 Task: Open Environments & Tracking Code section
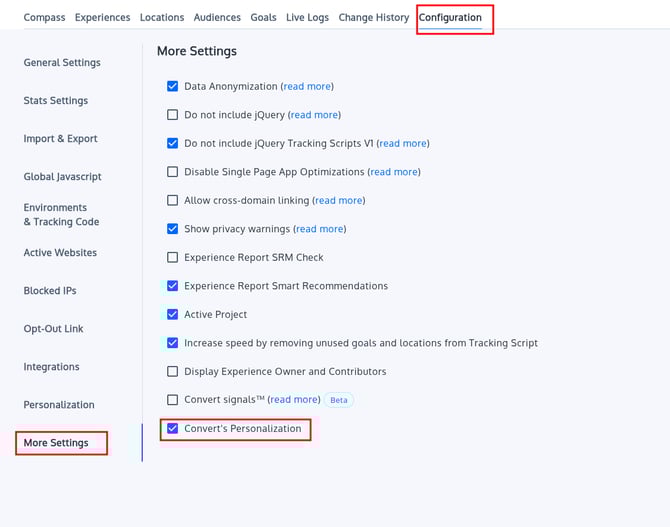(x=62, y=215)
